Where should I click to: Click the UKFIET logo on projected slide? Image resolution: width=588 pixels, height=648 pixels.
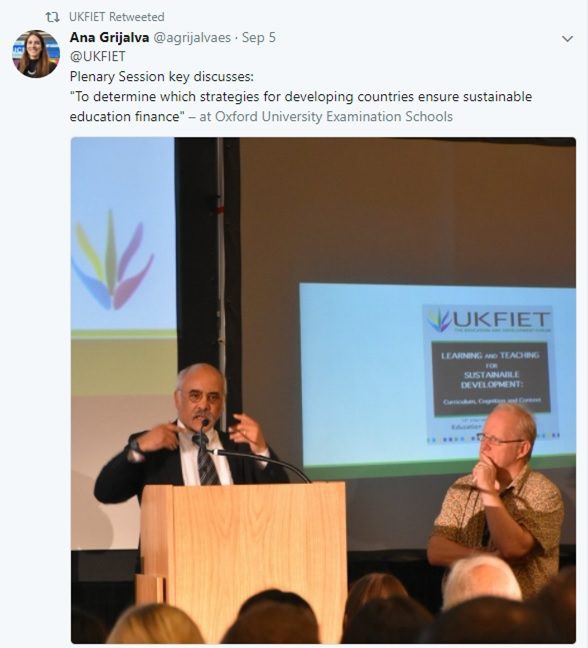coord(488,319)
